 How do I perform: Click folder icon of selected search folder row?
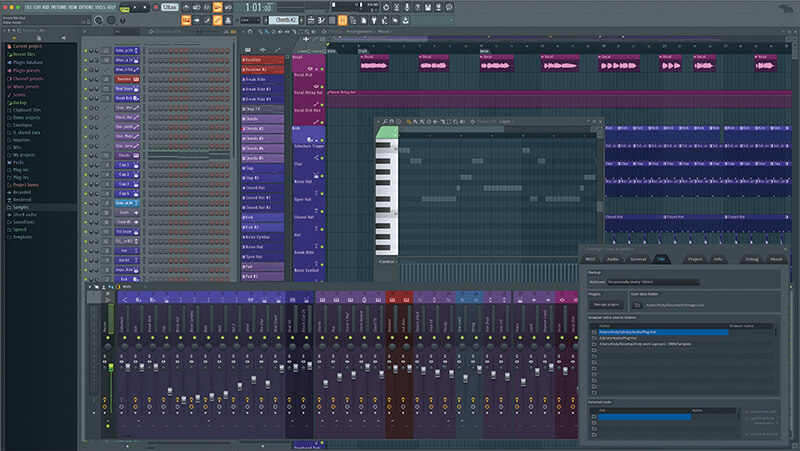point(594,332)
